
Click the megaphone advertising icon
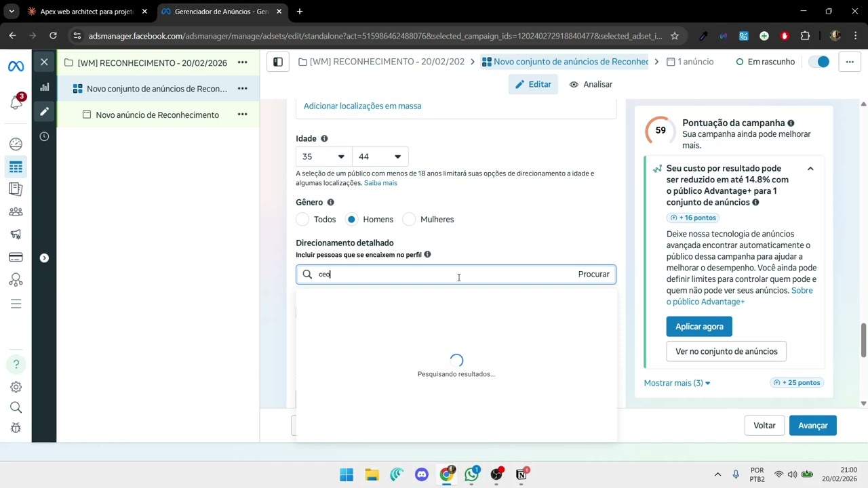coord(16,235)
